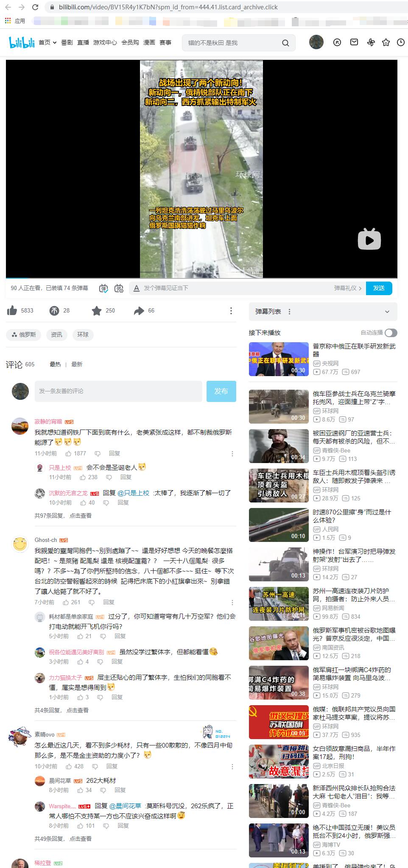
Task: Open danmaku settings icon beside the toggle
Action: [119, 288]
